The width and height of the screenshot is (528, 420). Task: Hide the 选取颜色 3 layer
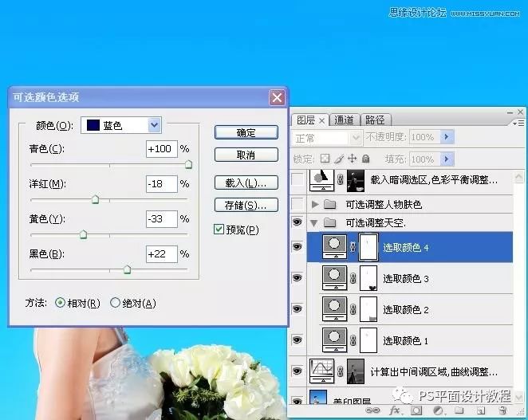point(297,278)
